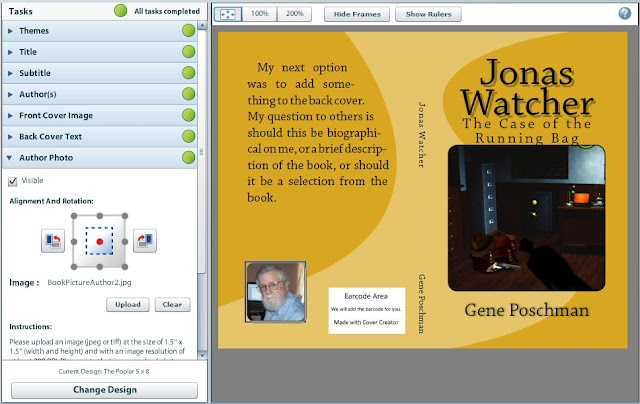Select the back cover text block
This screenshot has height=404, width=640.
coord(318,132)
